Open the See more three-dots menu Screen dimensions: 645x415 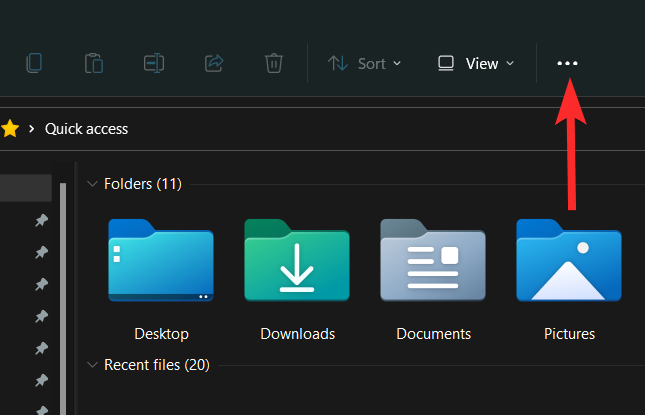567,63
